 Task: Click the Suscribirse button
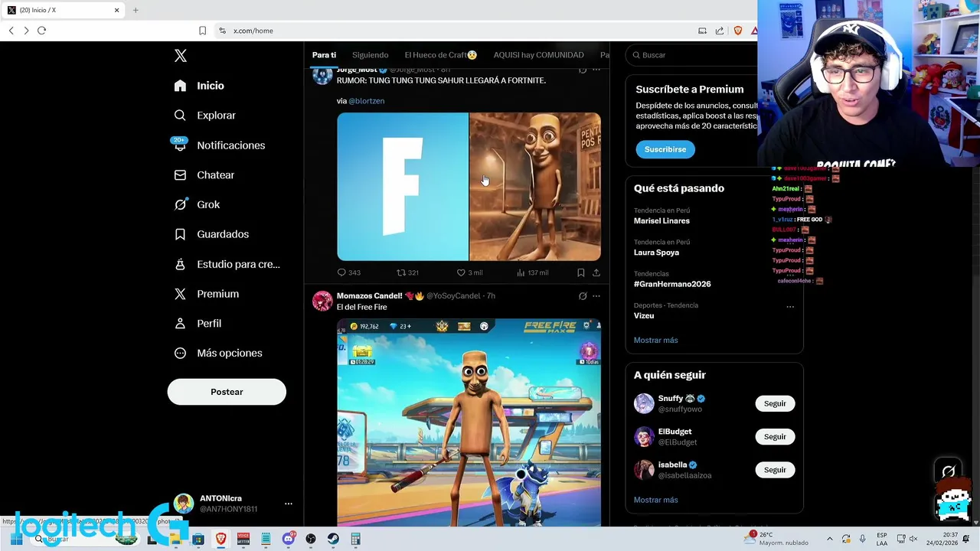point(665,149)
